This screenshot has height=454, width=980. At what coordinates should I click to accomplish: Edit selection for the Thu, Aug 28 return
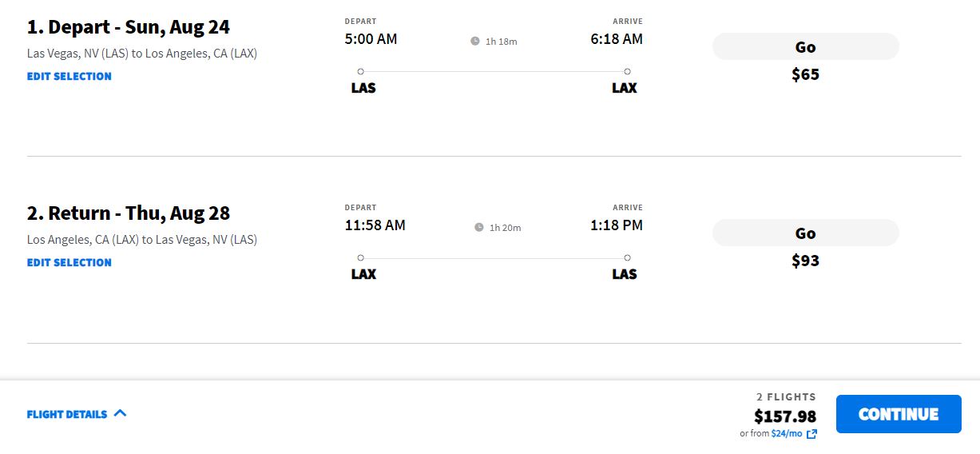(69, 262)
